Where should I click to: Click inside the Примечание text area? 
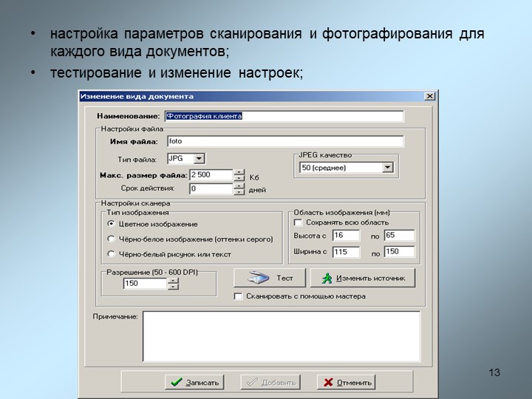(282, 336)
